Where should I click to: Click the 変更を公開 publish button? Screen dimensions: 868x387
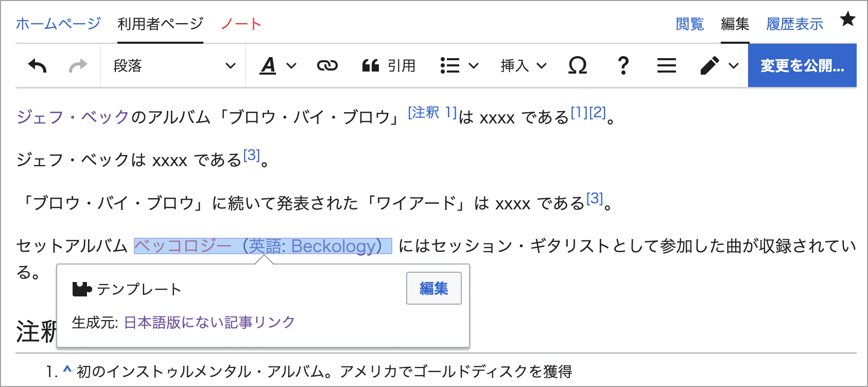click(802, 66)
